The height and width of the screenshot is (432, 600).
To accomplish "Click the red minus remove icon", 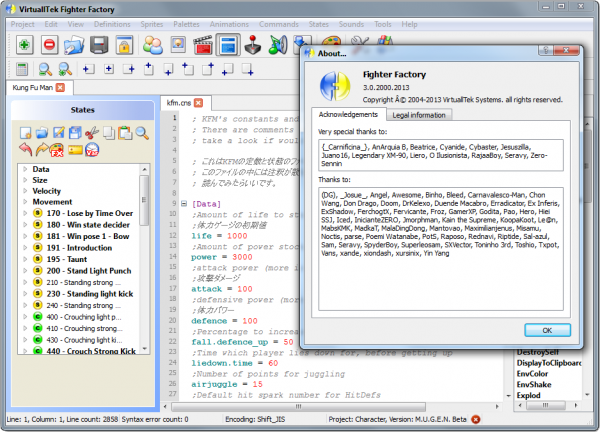I will (x=49, y=45).
